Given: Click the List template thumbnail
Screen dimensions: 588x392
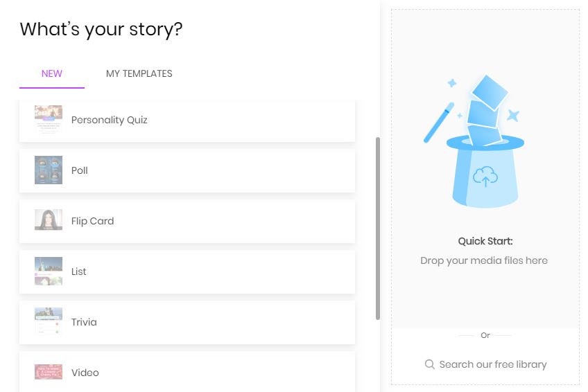Looking at the screenshot, I should pos(49,271).
